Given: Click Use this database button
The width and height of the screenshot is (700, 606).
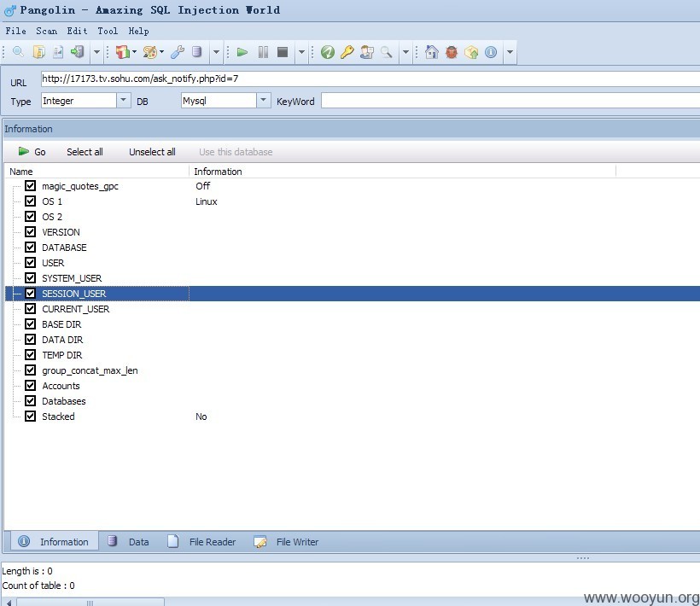Looking at the screenshot, I should [236, 152].
